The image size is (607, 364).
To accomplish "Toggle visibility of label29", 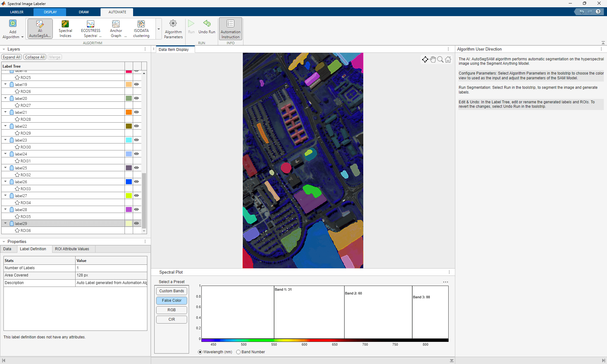I will point(136,223).
